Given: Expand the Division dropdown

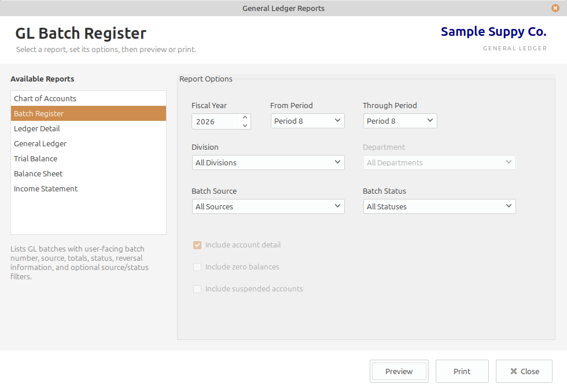Looking at the screenshot, I should [268, 162].
